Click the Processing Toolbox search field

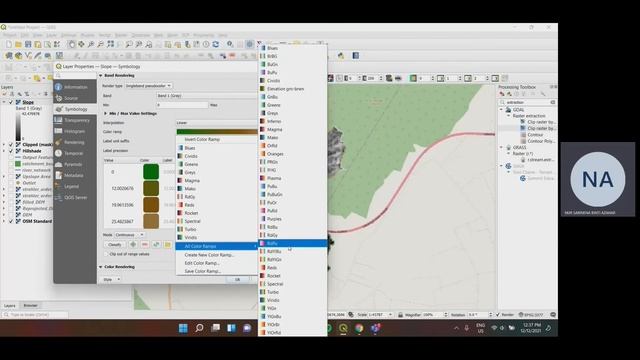(527, 102)
